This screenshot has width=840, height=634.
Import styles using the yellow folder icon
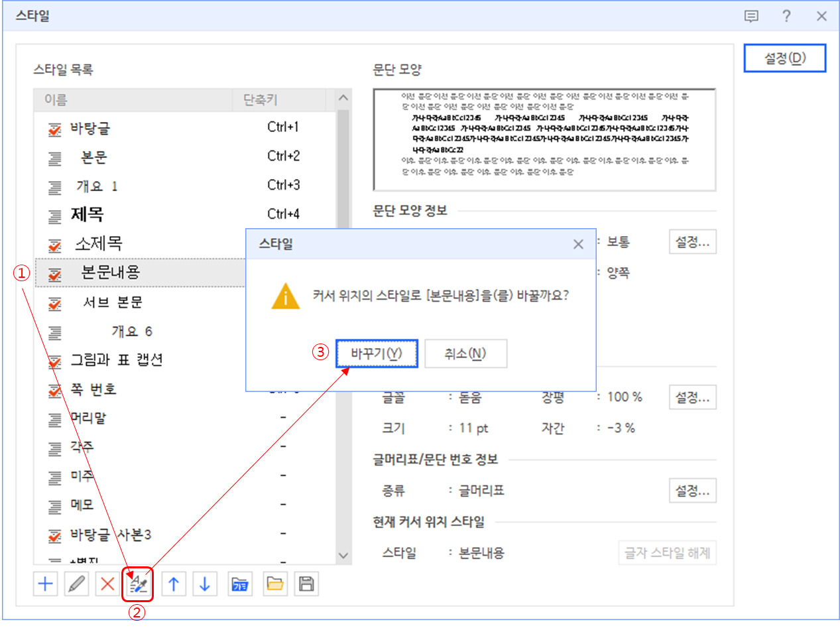coord(274,584)
